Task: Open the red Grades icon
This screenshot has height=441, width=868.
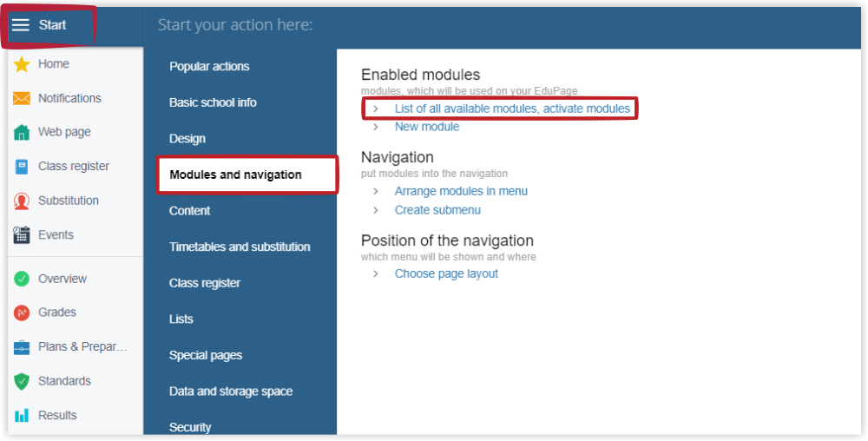Action: [x=22, y=313]
